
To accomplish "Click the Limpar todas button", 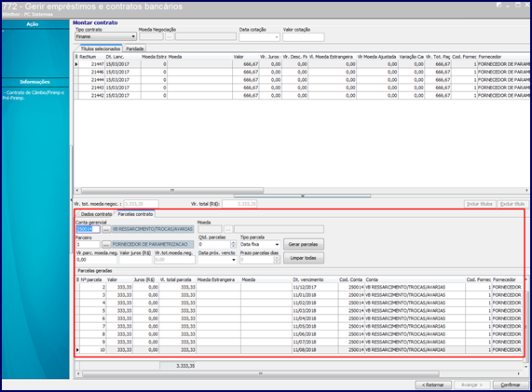I will click(304, 258).
